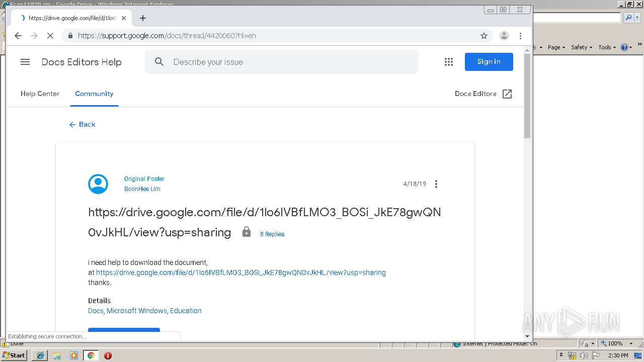This screenshot has width=644, height=362.
Task: Open the volume speaker tray icon
Action: [584, 355]
